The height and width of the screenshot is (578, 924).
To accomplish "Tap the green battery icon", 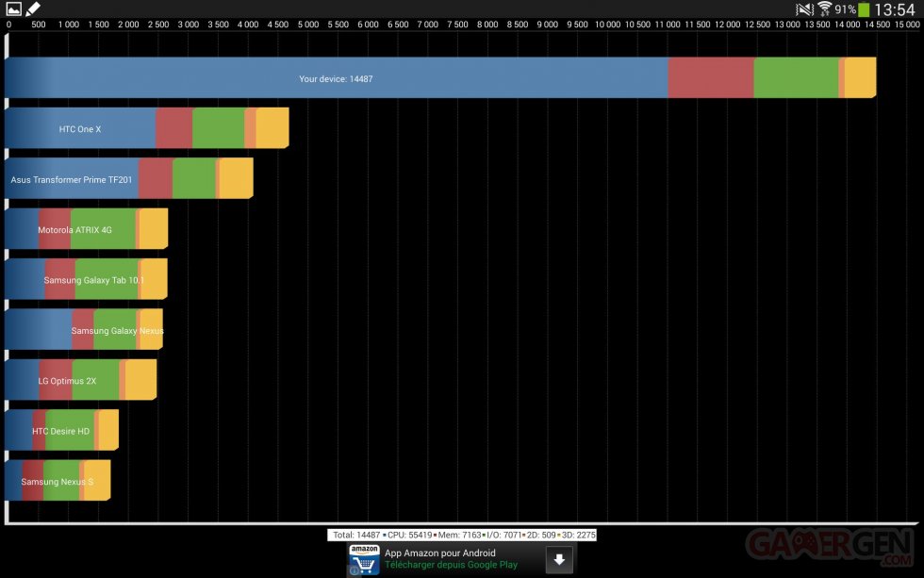I will [864, 9].
